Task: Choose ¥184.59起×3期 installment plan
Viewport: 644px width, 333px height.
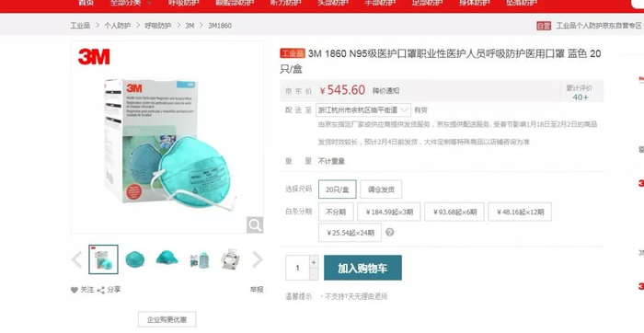Action: pyautogui.click(x=388, y=212)
